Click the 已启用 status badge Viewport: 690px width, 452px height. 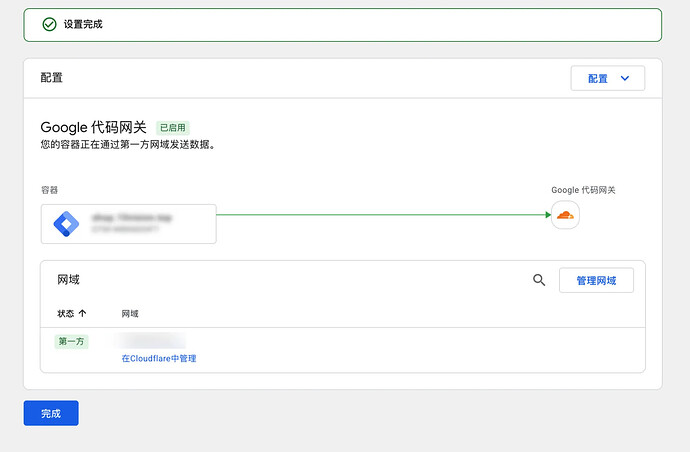point(173,128)
